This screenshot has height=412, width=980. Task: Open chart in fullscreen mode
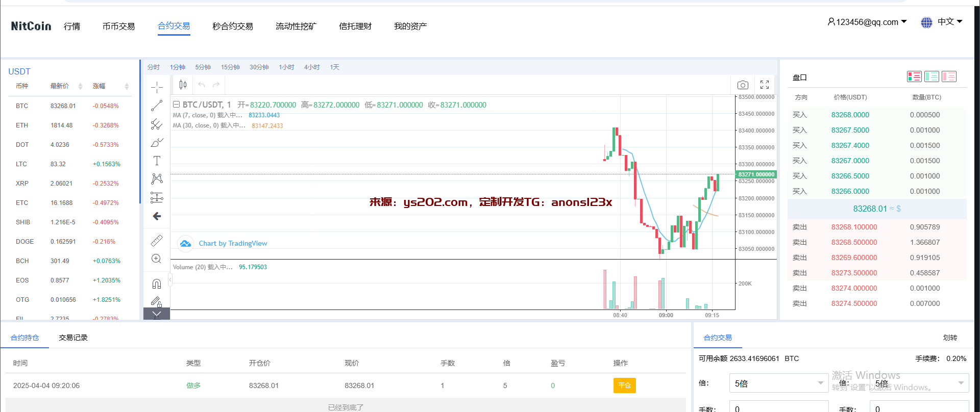(764, 85)
